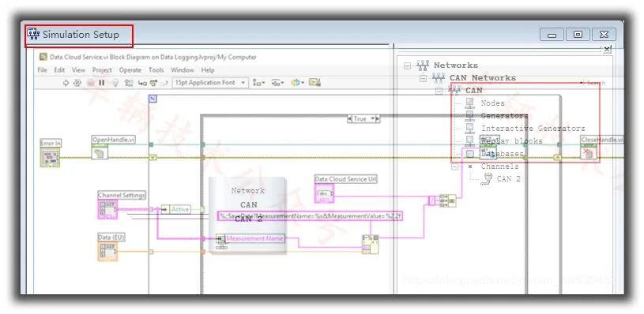Open the File menu

(43, 70)
